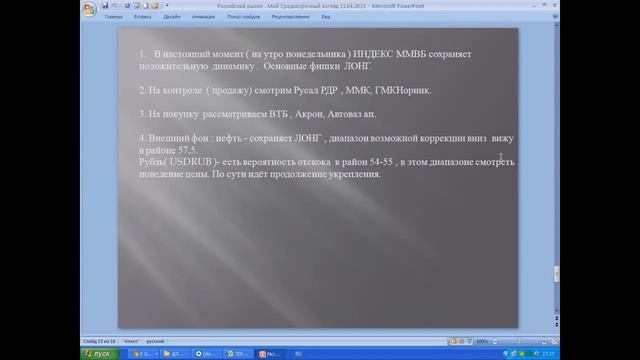The image size is (640, 360).
Task: Click the русский language indicator in status bar
Action: 155,341
